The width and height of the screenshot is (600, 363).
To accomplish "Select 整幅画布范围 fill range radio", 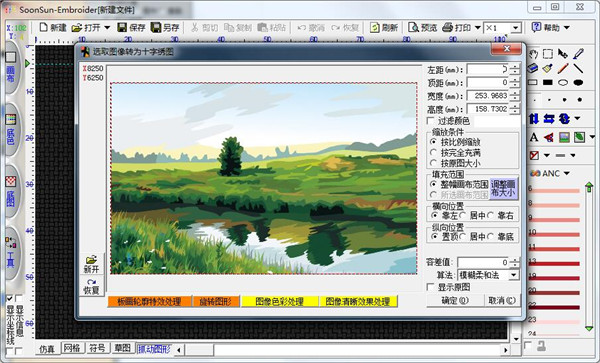I will click(x=434, y=184).
